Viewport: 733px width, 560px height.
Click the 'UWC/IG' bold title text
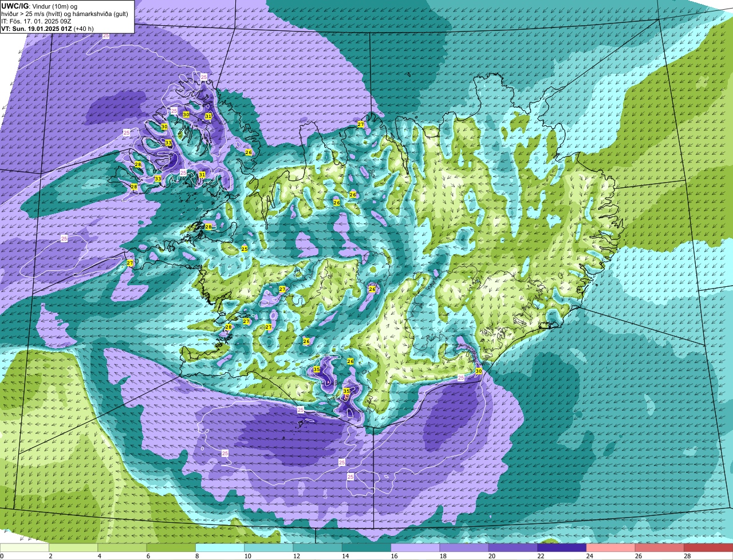pos(15,6)
